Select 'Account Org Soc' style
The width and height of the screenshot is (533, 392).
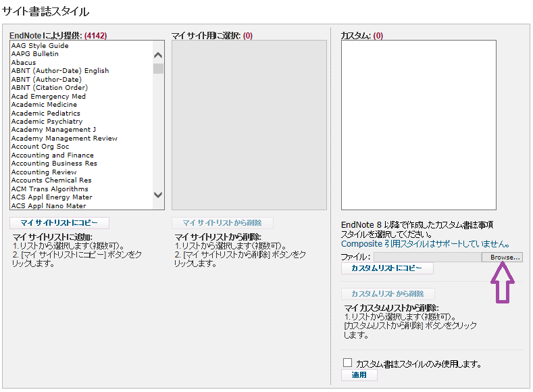[x=40, y=147]
